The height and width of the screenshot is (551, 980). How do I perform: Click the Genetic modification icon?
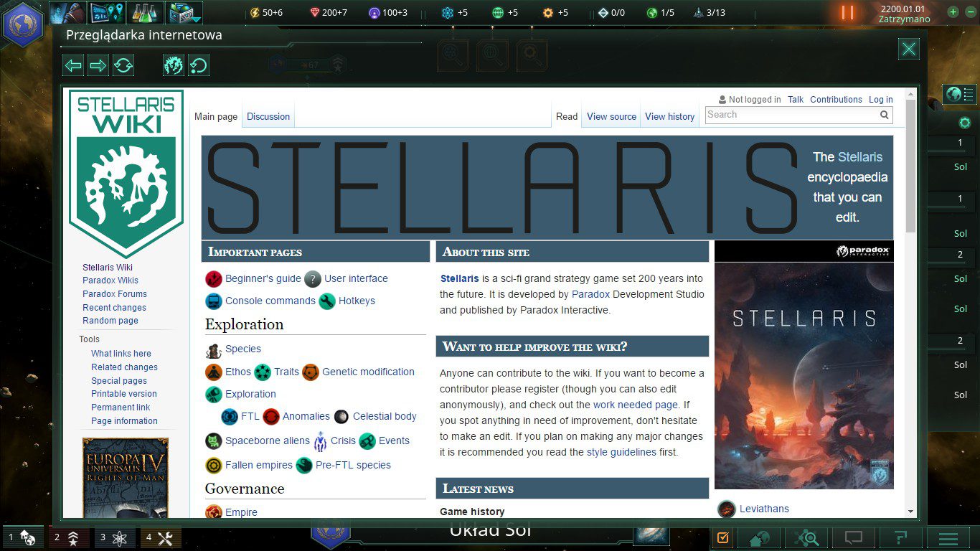pyautogui.click(x=311, y=372)
